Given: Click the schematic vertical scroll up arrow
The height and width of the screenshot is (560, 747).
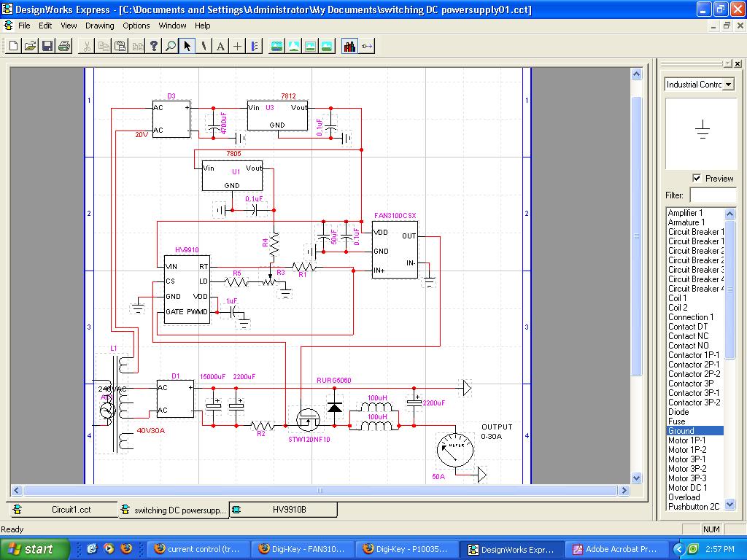Looking at the screenshot, I should (x=636, y=74).
